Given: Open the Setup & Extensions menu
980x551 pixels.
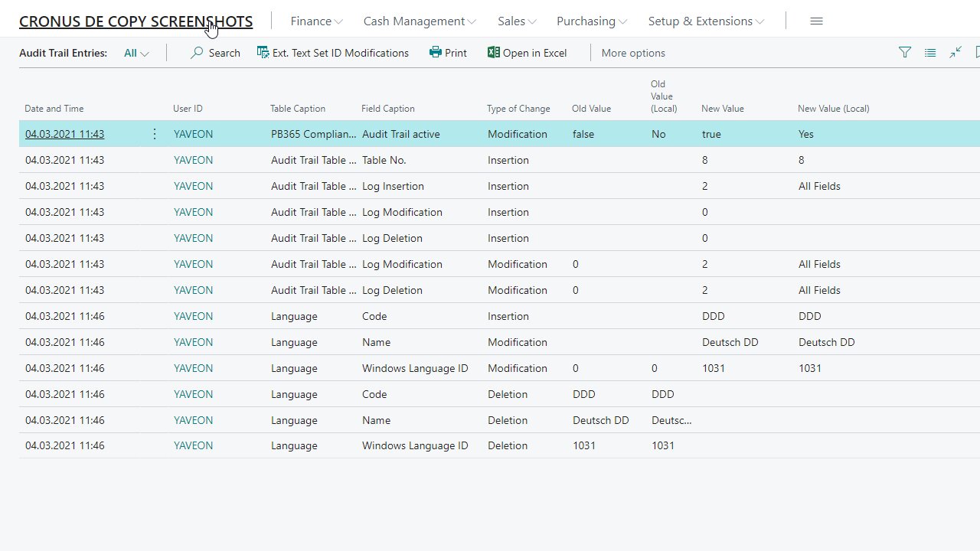Looking at the screenshot, I should [x=705, y=21].
